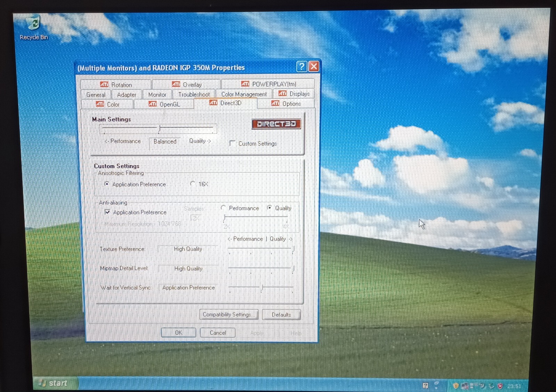Screen dimensions: 556x392
Task: Click the title bar question mark help button
Action: tap(302, 66)
